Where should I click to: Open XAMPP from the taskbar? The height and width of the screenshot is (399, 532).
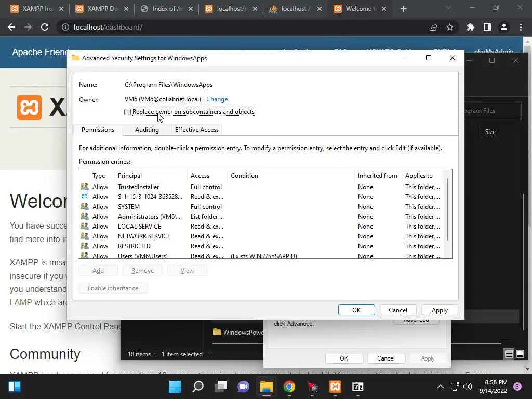click(x=335, y=387)
